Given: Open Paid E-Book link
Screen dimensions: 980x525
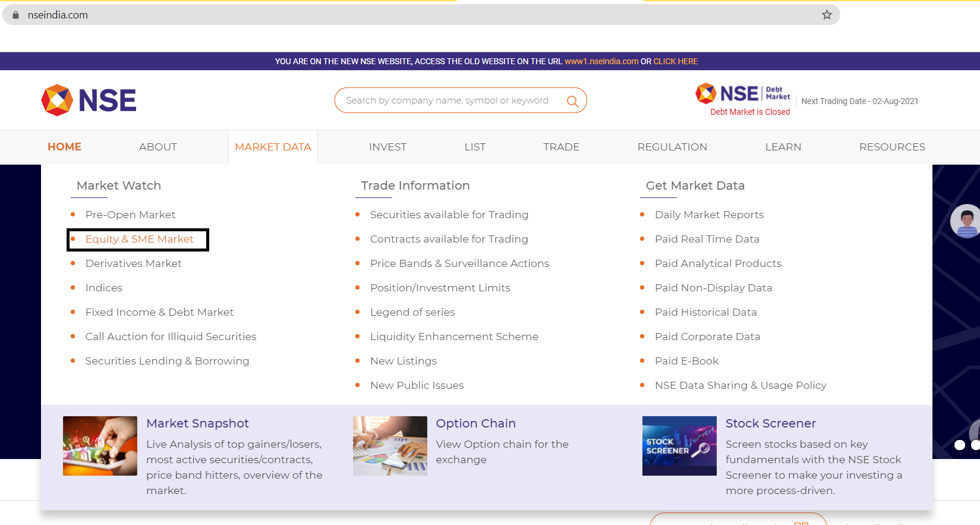Looking at the screenshot, I should [x=686, y=361].
